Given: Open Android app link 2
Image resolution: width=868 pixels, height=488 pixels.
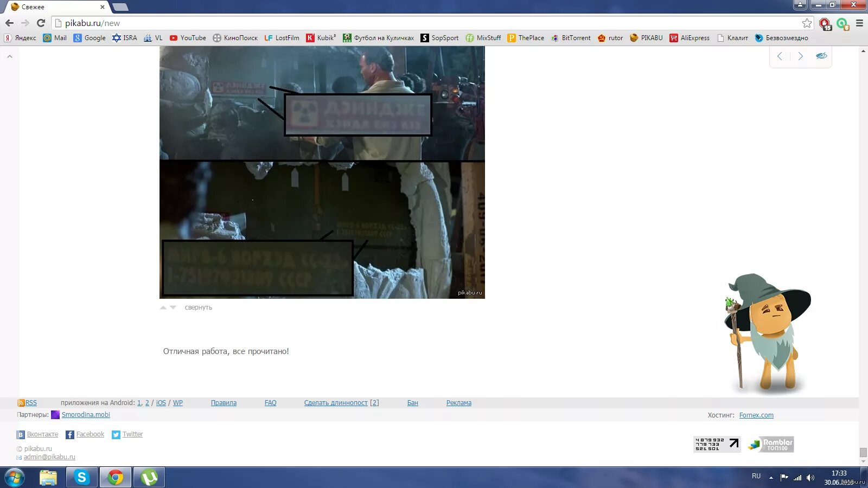Looking at the screenshot, I should 147,403.
